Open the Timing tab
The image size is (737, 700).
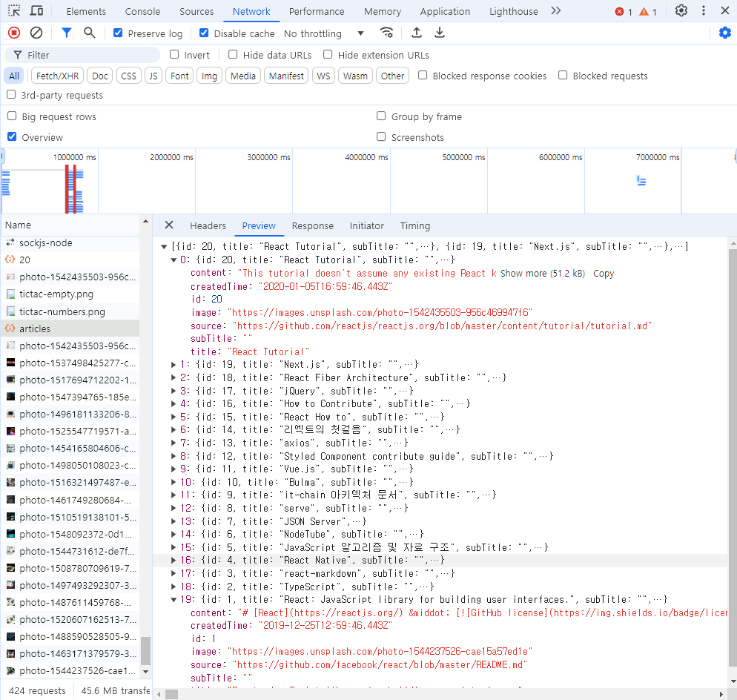pyautogui.click(x=415, y=225)
